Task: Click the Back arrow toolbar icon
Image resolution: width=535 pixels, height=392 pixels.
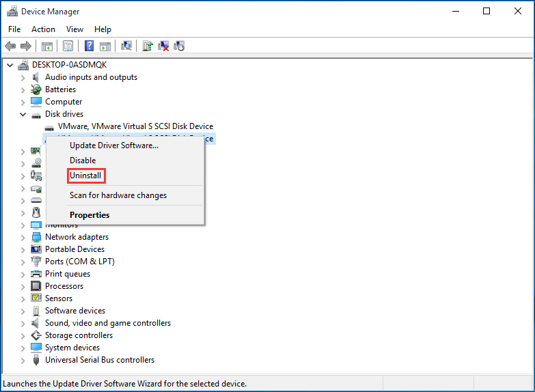Action: click(10, 46)
